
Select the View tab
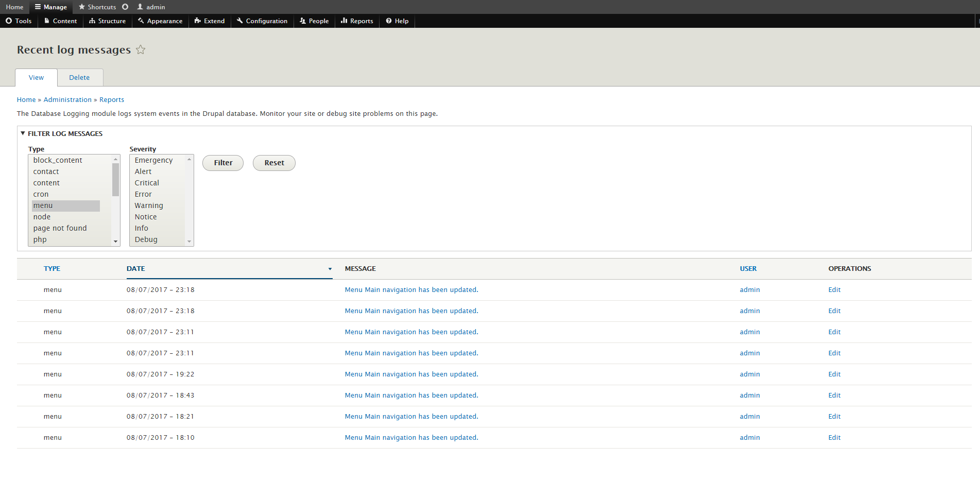click(x=36, y=78)
